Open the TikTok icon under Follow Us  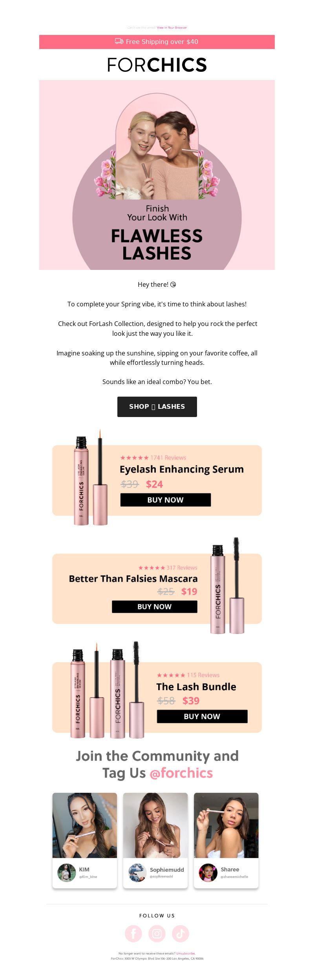[181, 933]
